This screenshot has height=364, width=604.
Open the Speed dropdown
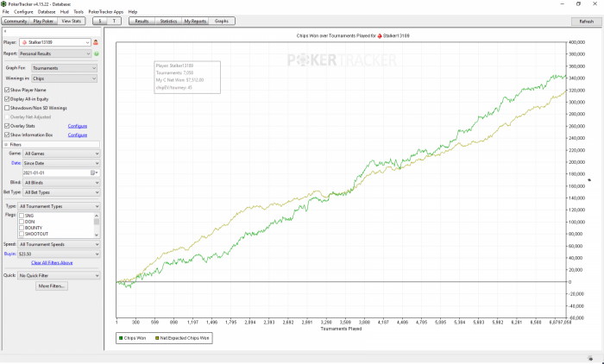[x=59, y=244]
